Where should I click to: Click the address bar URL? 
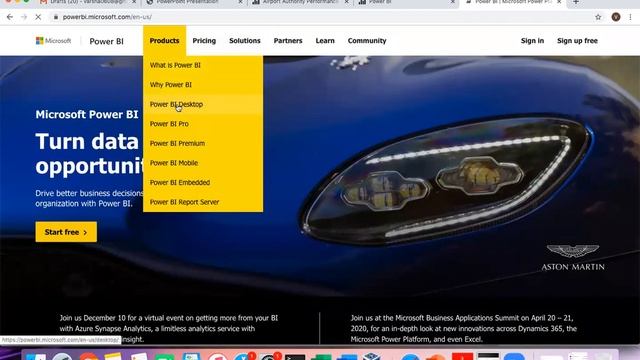pyautogui.click(x=107, y=17)
